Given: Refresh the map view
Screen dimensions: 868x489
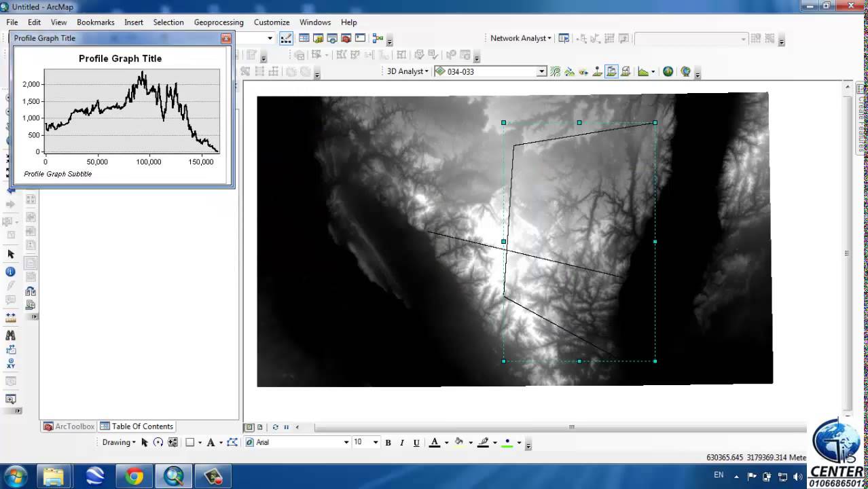Looking at the screenshot, I should (x=275, y=427).
